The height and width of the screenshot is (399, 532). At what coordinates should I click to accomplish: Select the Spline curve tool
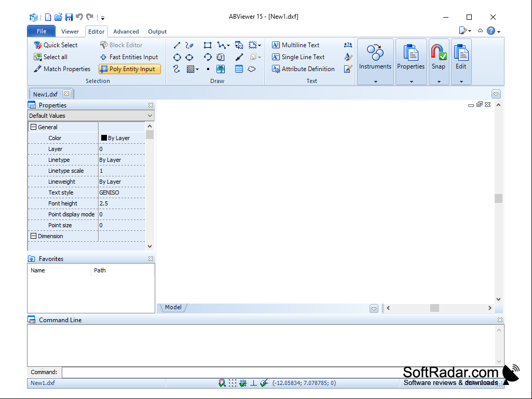pos(176,69)
